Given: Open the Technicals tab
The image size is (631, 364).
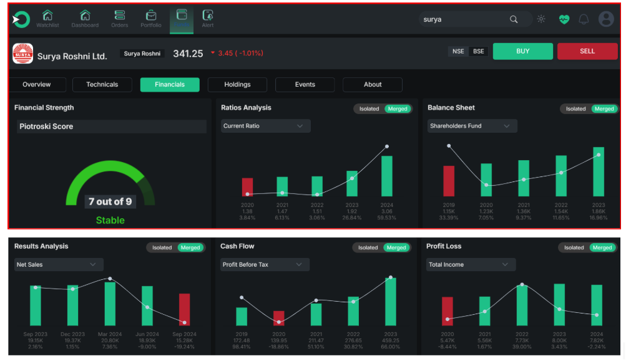Looking at the screenshot, I should point(102,84).
